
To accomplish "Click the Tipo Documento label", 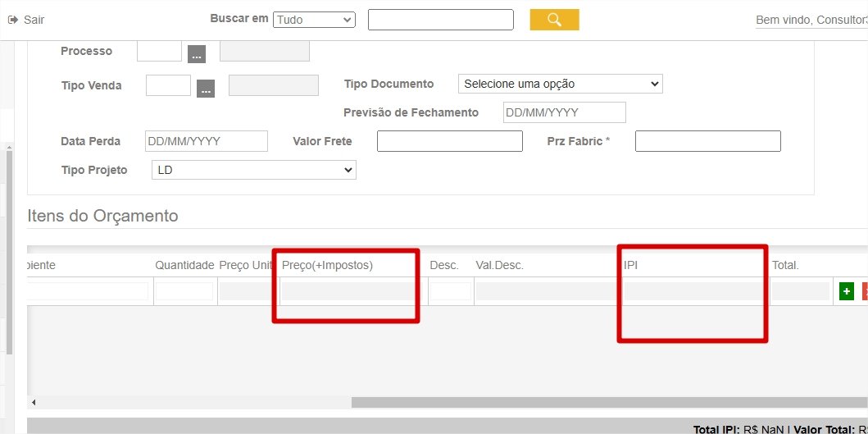I will pyautogui.click(x=389, y=85).
